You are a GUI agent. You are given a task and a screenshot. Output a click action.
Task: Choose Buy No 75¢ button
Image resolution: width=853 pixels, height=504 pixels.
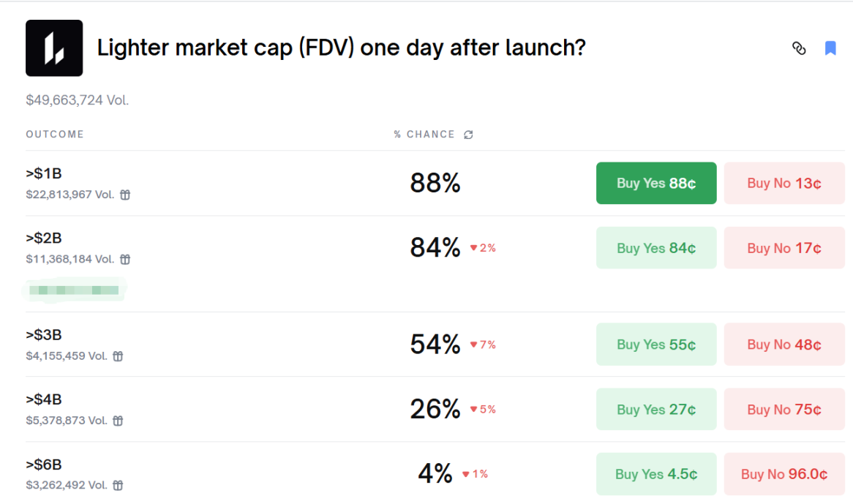[784, 410]
